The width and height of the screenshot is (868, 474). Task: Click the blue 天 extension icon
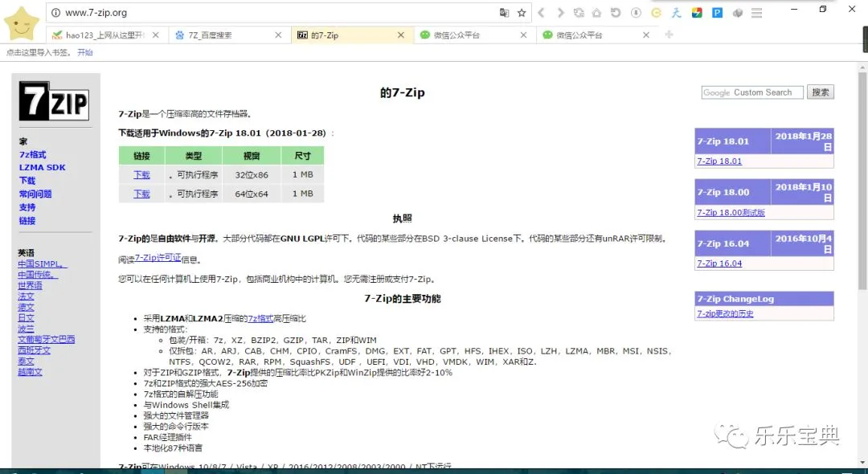click(x=677, y=13)
